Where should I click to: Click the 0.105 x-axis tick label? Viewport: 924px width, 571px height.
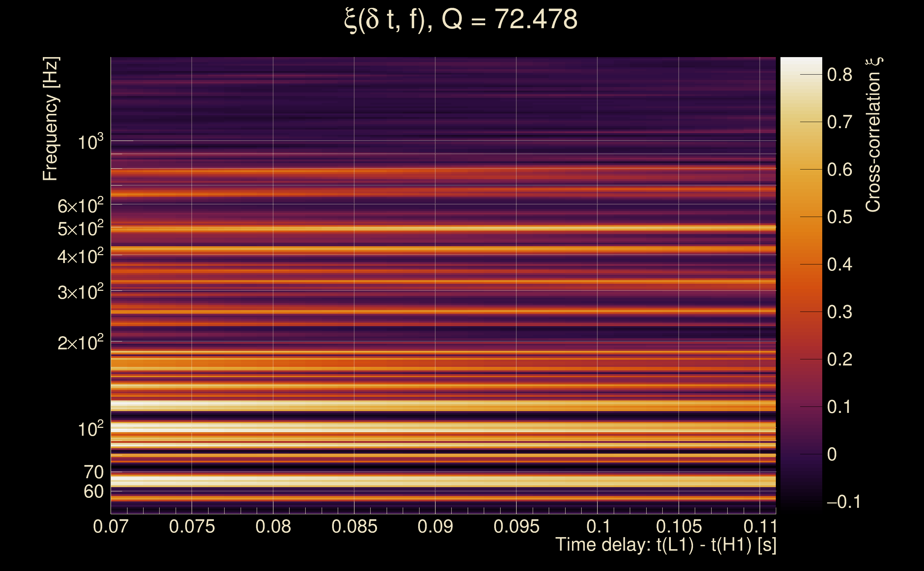[x=679, y=526]
